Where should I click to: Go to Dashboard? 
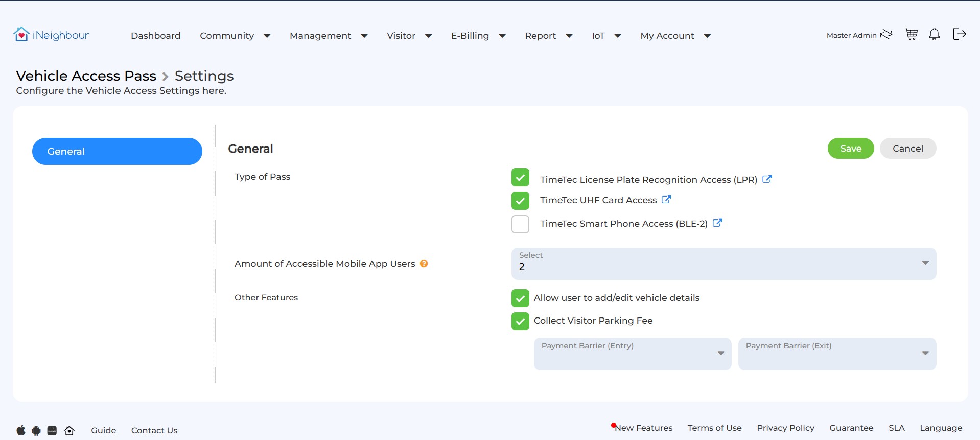156,36
